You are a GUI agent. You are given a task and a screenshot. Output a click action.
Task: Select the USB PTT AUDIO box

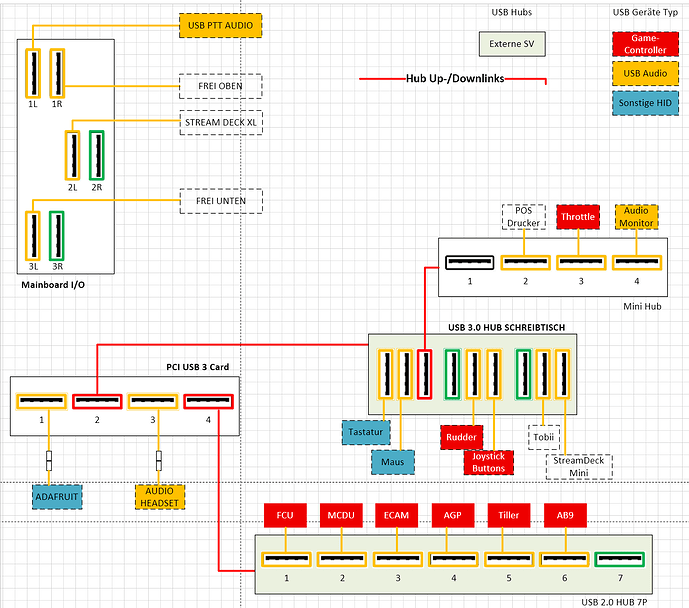(221, 25)
